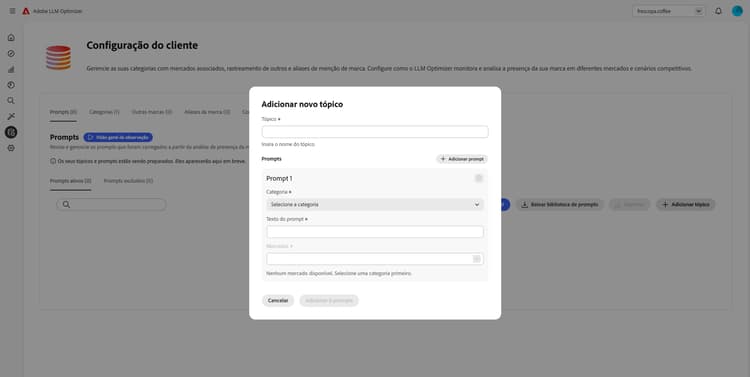Image resolution: width=750 pixels, height=377 pixels.
Task: Click the magnifier in the prompts search box
Action: [x=66, y=205]
